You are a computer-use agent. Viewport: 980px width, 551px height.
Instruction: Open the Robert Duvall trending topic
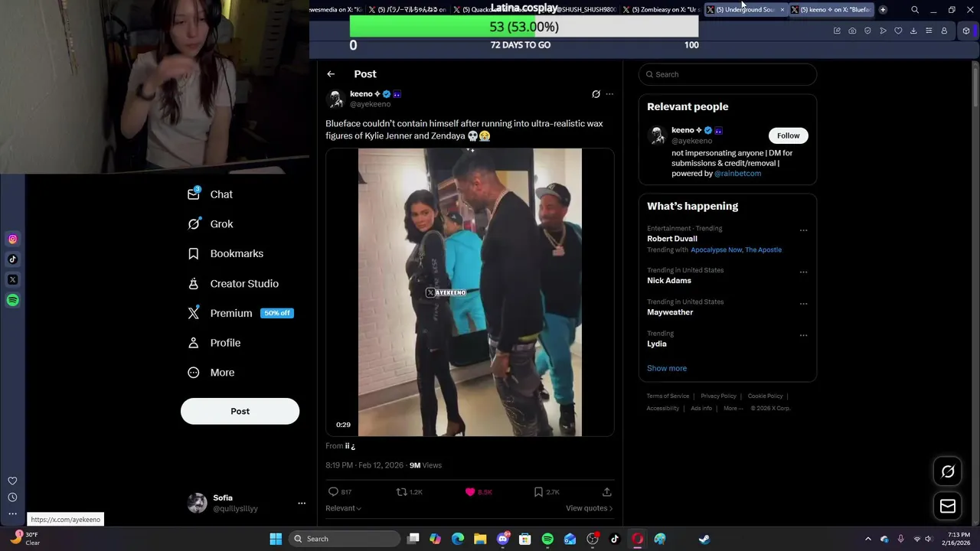(672, 239)
